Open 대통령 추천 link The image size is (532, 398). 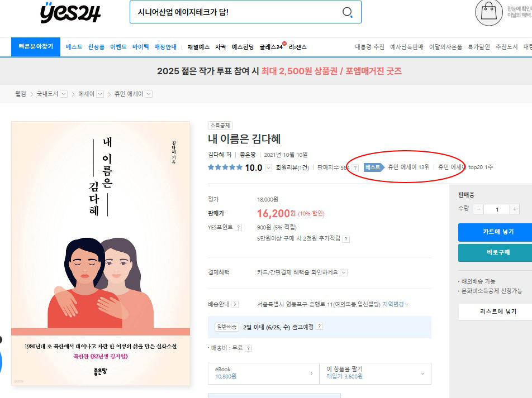tap(369, 47)
